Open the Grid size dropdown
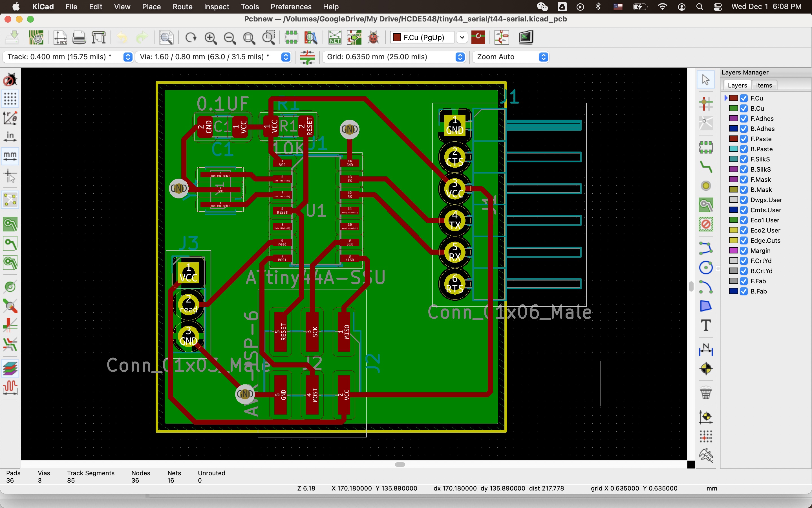 pos(394,57)
